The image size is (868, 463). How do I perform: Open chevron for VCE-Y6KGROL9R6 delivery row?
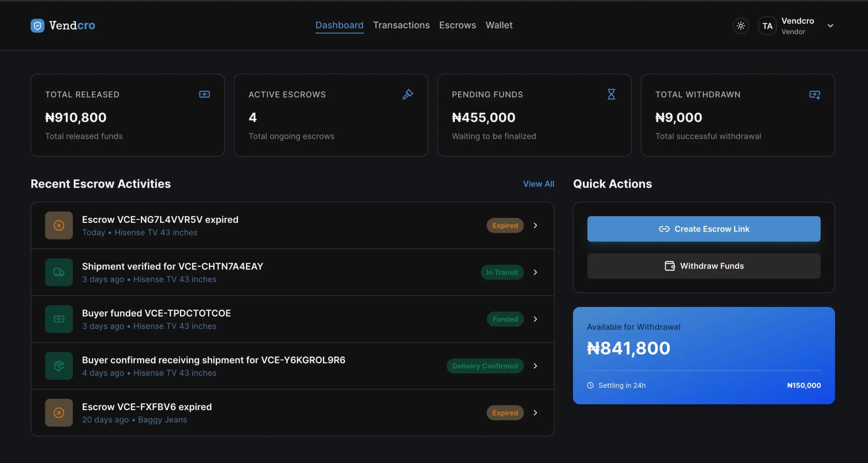(535, 366)
